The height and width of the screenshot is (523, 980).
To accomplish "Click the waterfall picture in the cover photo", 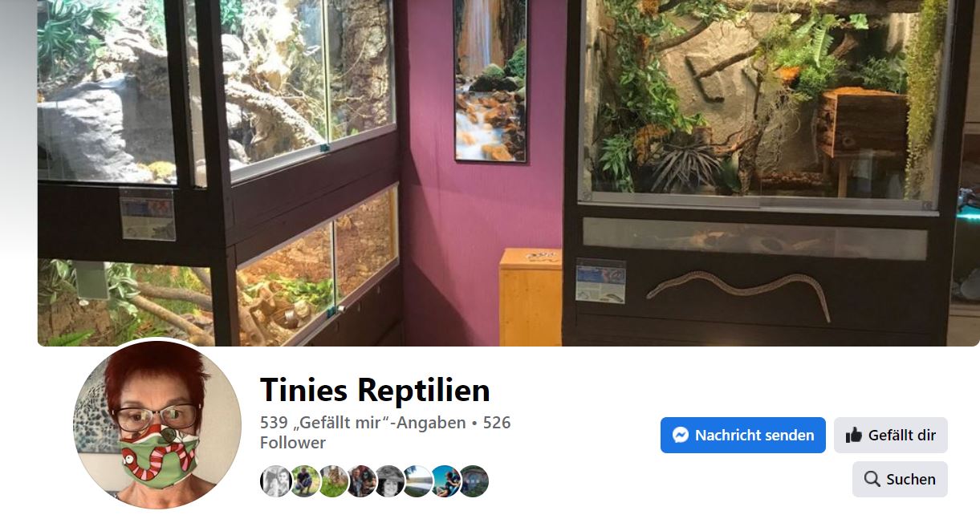I will [x=490, y=80].
